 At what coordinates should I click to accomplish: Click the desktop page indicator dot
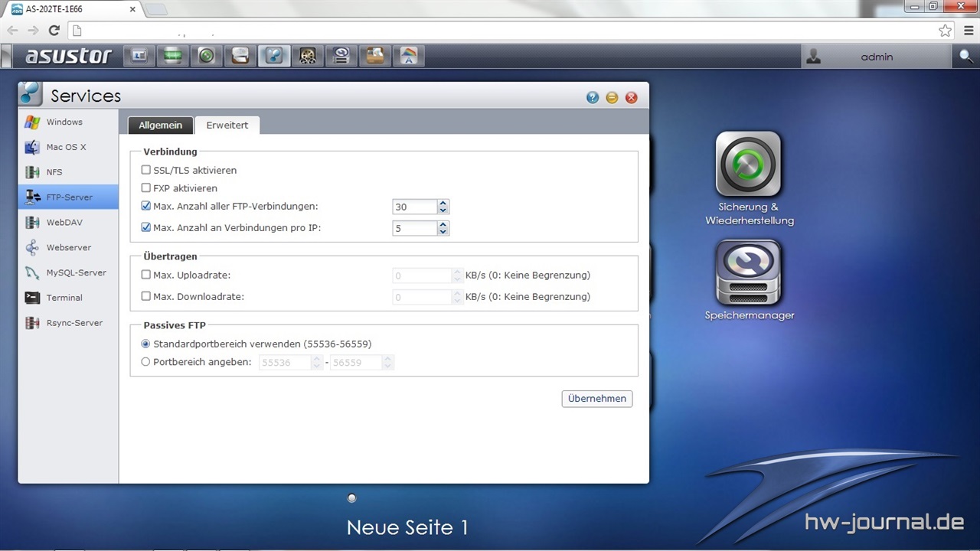[x=351, y=498]
